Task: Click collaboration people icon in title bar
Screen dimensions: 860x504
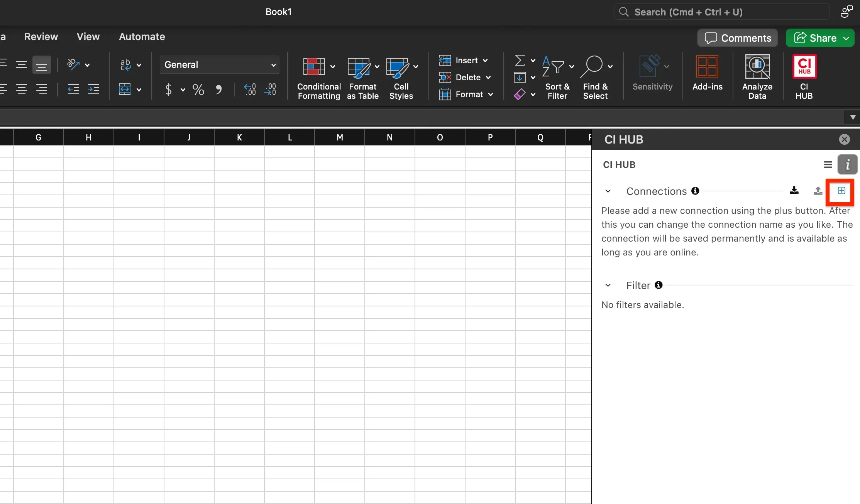Action: [846, 12]
